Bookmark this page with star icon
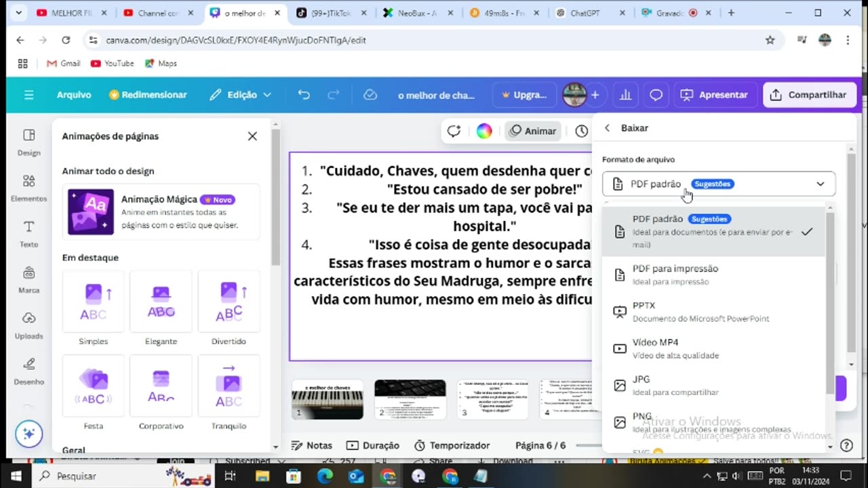Image resolution: width=868 pixels, height=488 pixels. point(770,40)
